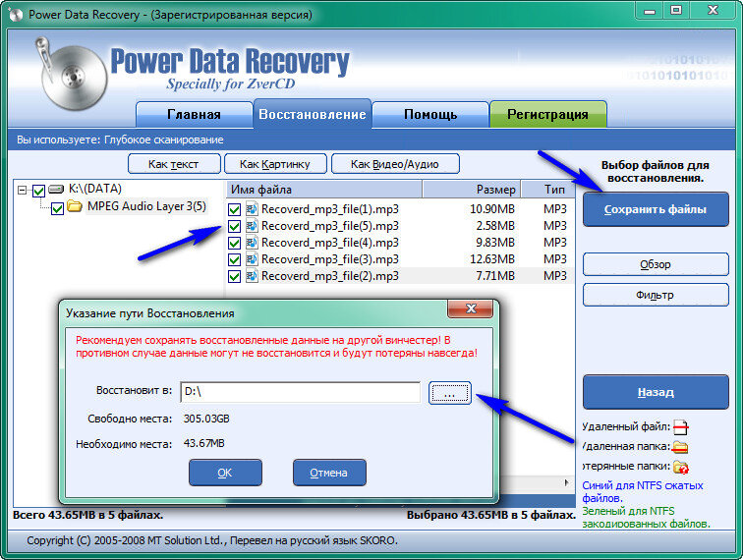Toggle MPEG Audio Layer 3(5) folder checkbox
The image size is (743, 560).
point(57,208)
